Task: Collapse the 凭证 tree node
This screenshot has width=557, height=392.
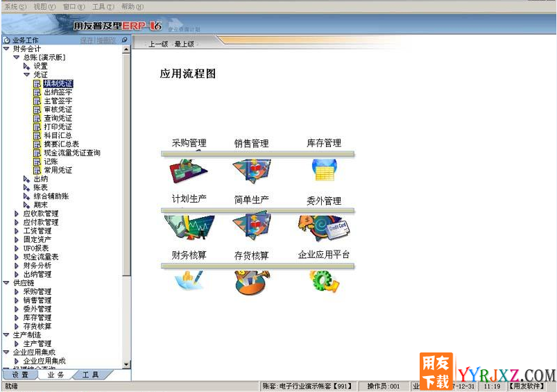Action: point(26,74)
